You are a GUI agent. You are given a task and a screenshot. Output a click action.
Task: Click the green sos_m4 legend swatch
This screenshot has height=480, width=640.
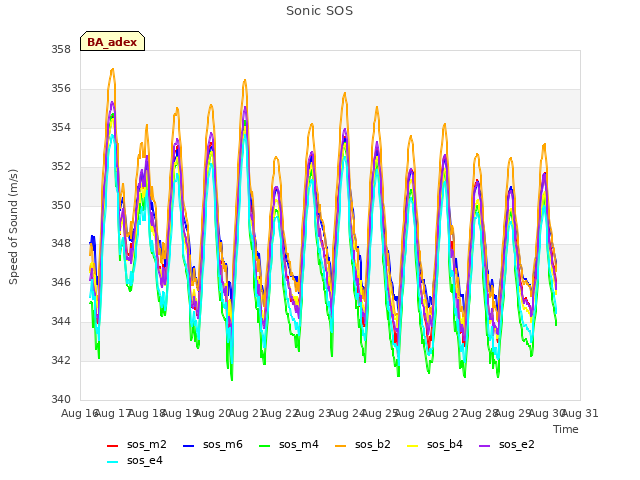(x=264, y=445)
